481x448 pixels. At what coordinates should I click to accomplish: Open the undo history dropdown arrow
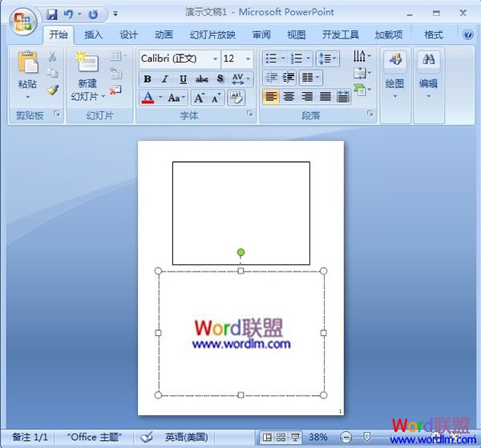79,14
